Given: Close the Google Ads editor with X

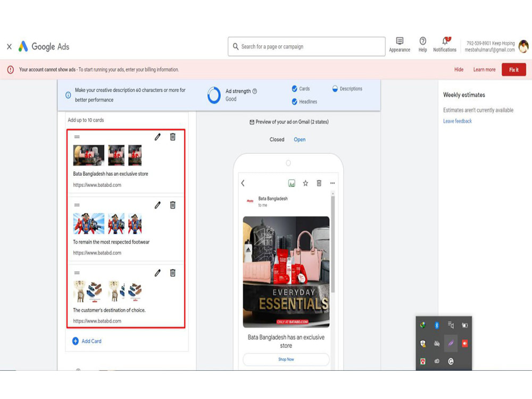Looking at the screenshot, I should tap(9, 46).
